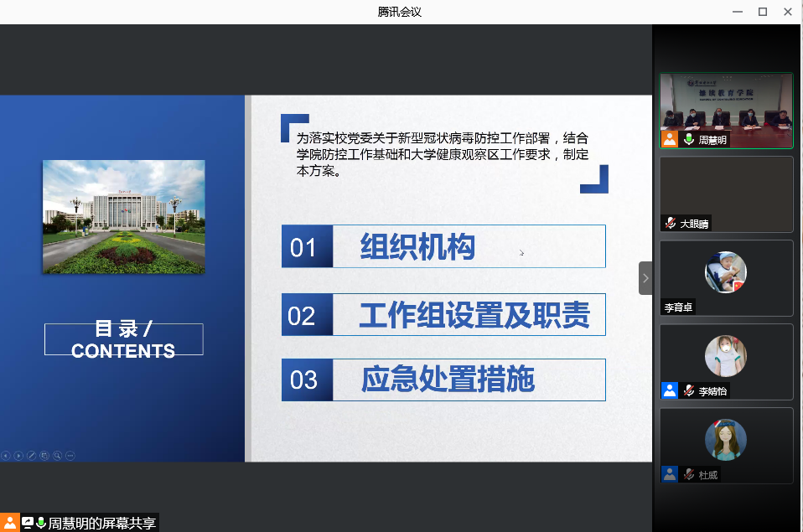Select 李育卓's participant tile
This screenshot has width=803, height=532.
pyautogui.click(x=726, y=277)
